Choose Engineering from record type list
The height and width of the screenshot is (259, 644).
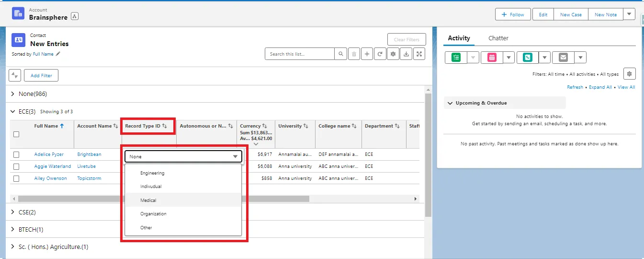pos(183,173)
